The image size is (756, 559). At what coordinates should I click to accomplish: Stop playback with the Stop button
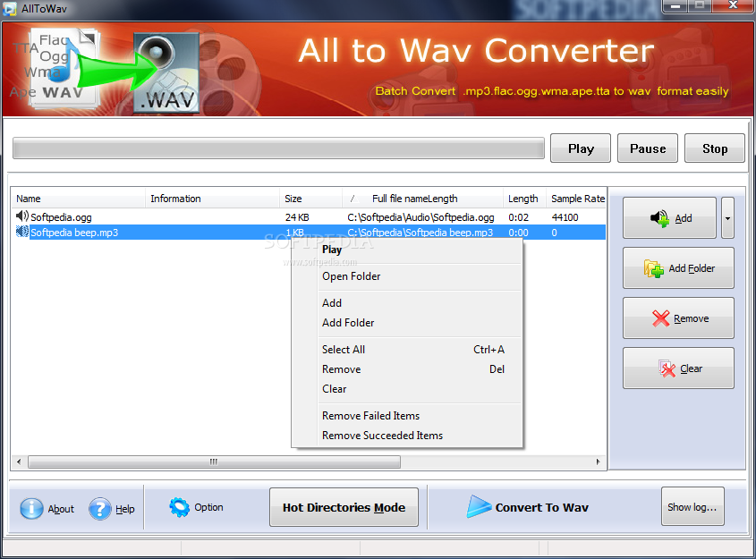[x=715, y=148]
